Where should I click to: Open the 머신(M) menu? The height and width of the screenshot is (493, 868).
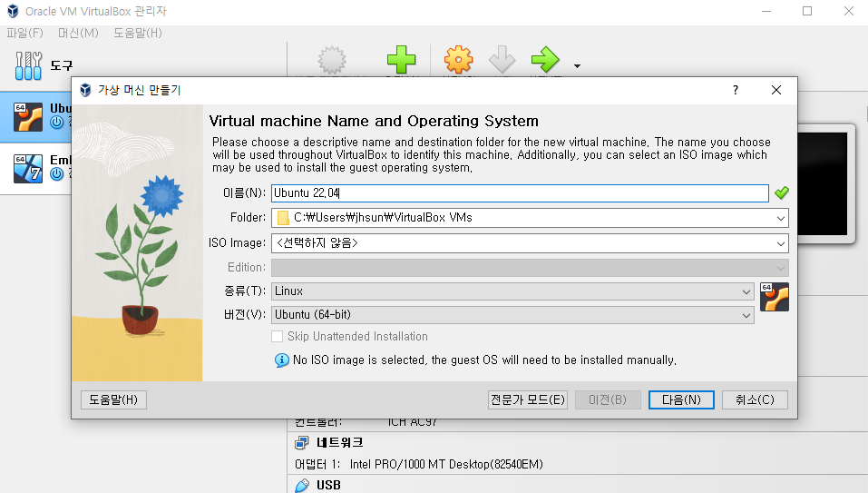pyautogui.click(x=78, y=34)
